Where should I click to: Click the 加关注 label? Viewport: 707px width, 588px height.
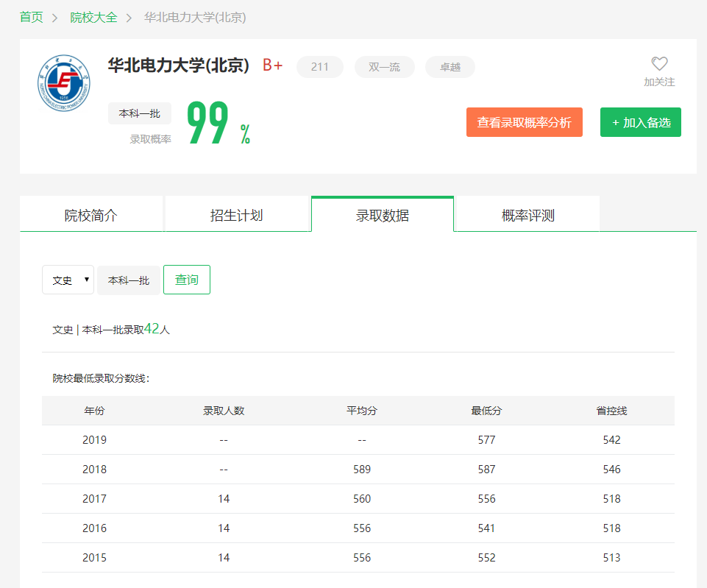pos(659,82)
